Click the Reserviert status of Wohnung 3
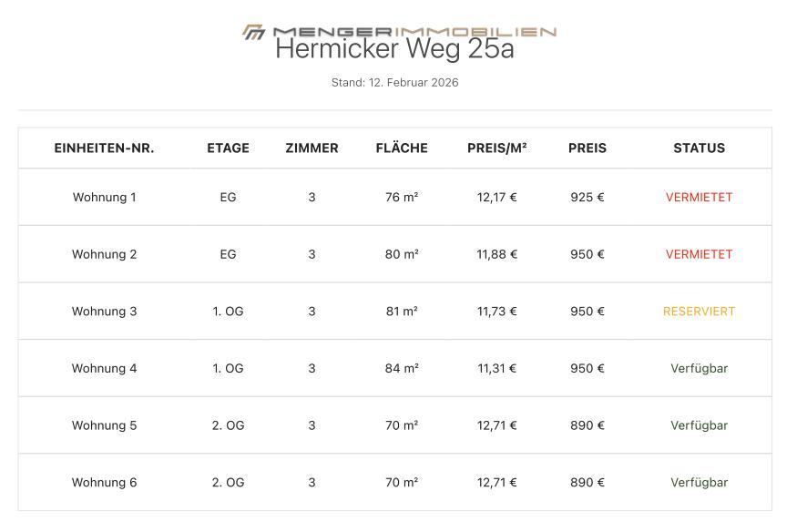The image size is (797, 532). (x=699, y=312)
